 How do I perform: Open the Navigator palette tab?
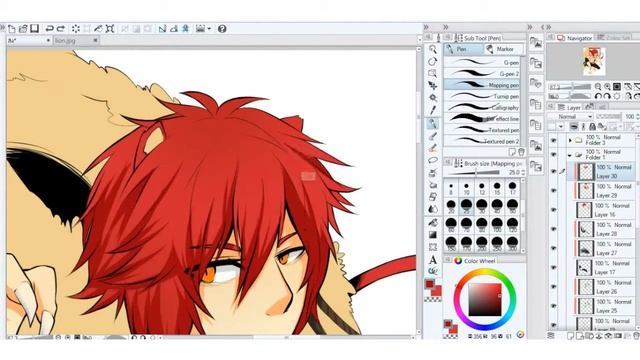click(575, 38)
